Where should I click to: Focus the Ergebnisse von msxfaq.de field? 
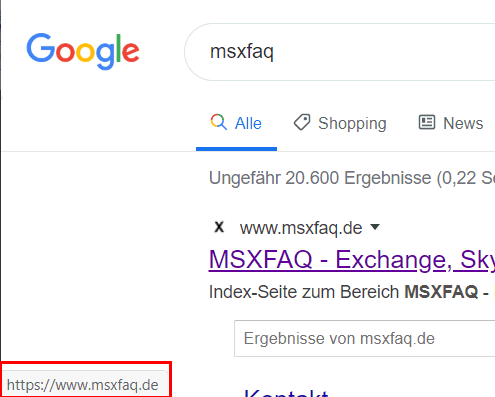tap(364, 339)
